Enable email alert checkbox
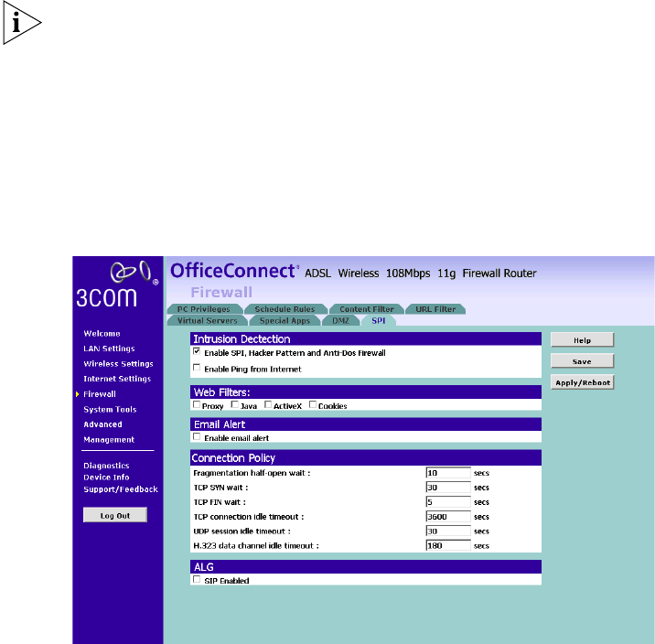This screenshot has height=644, width=655. [x=197, y=437]
